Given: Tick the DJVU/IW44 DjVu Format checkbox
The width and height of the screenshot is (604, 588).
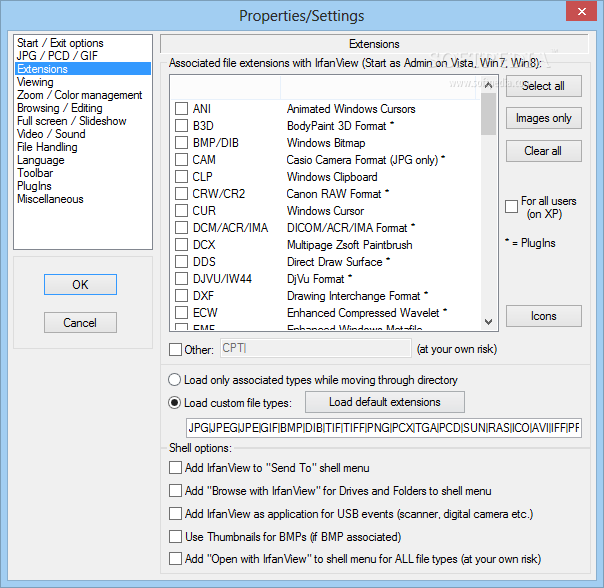Looking at the screenshot, I should click(181, 279).
